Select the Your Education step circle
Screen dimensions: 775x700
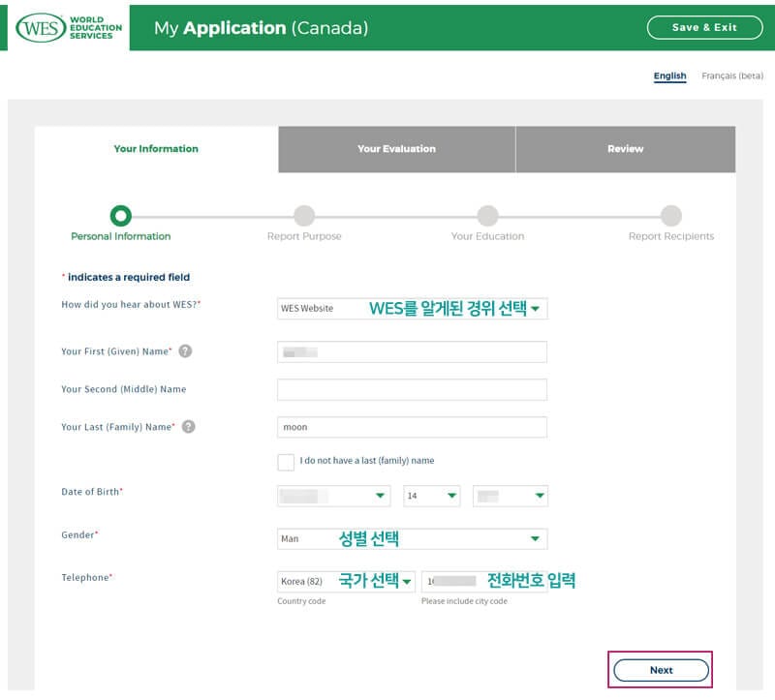tap(487, 215)
